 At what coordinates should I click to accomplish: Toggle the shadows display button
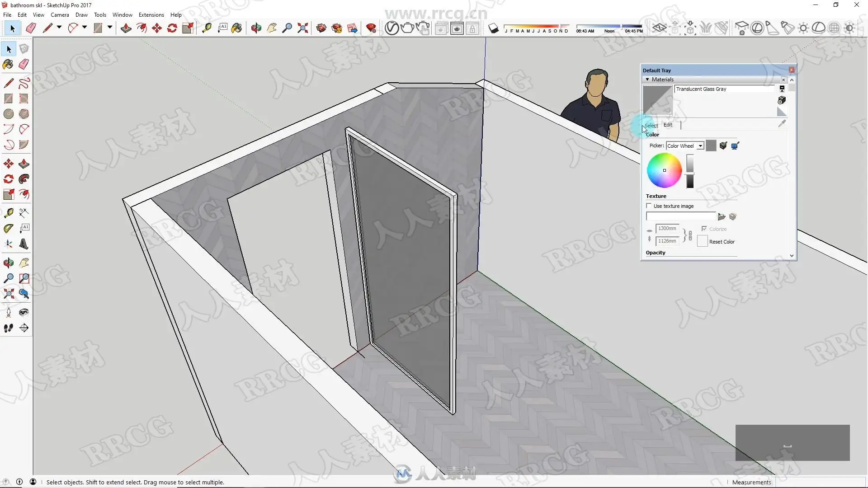click(x=494, y=28)
